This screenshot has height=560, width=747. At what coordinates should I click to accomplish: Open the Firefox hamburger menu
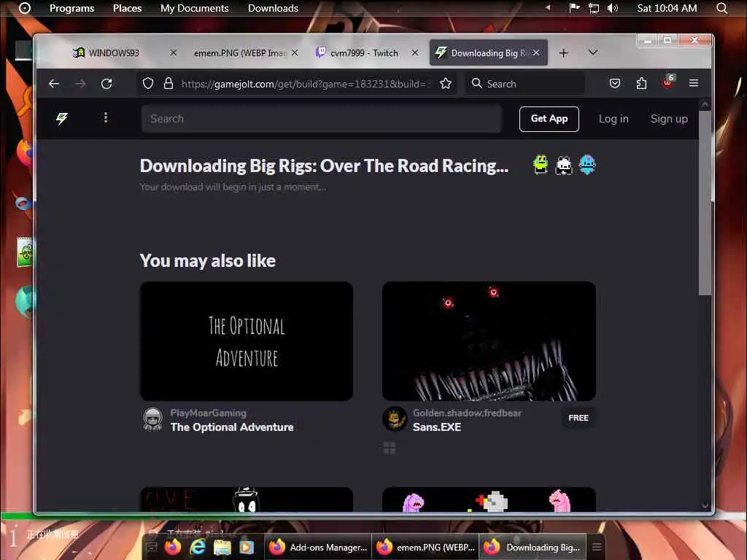[694, 83]
